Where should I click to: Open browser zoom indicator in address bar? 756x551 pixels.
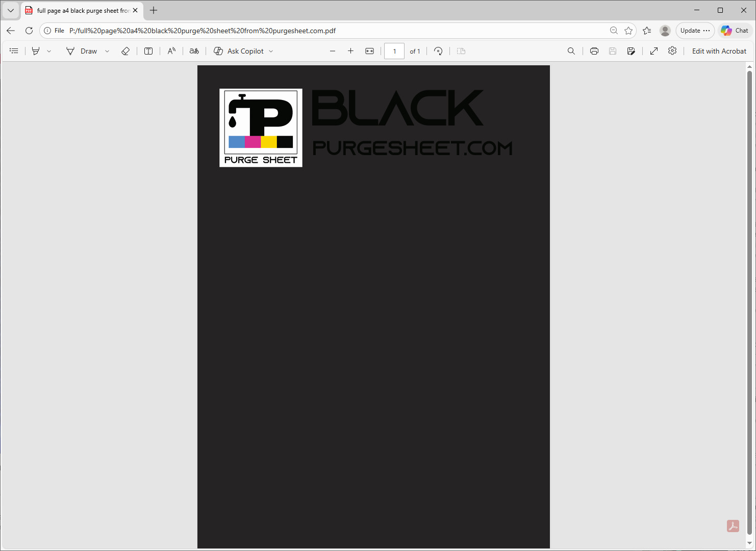pyautogui.click(x=614, y=31)
